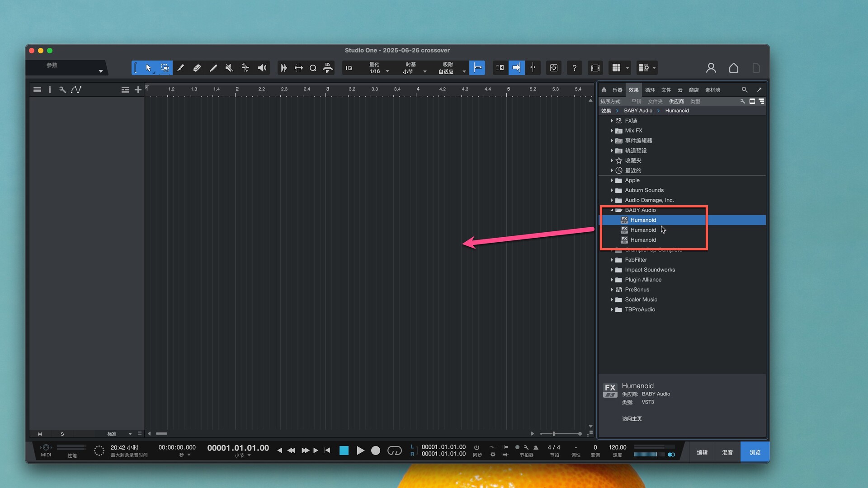Open the video player icon
The width and height of the screenshot is (868, 488).
point(595,68)
